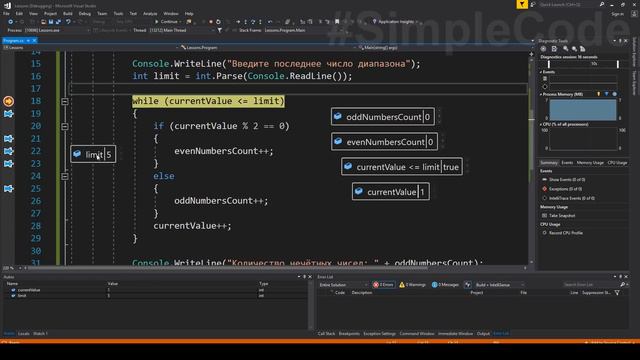Click the Error List column filter funnel icon

pos(617,293)
